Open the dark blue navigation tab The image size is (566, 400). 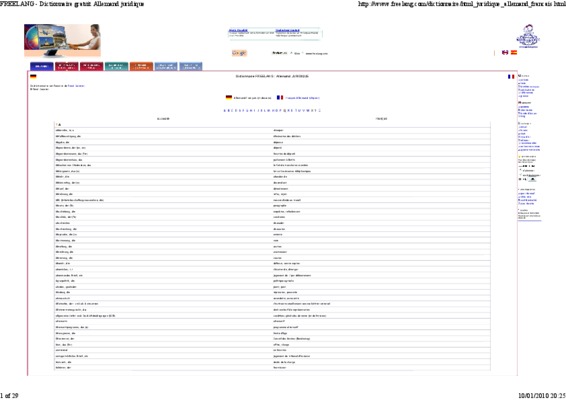coord(42,66)
